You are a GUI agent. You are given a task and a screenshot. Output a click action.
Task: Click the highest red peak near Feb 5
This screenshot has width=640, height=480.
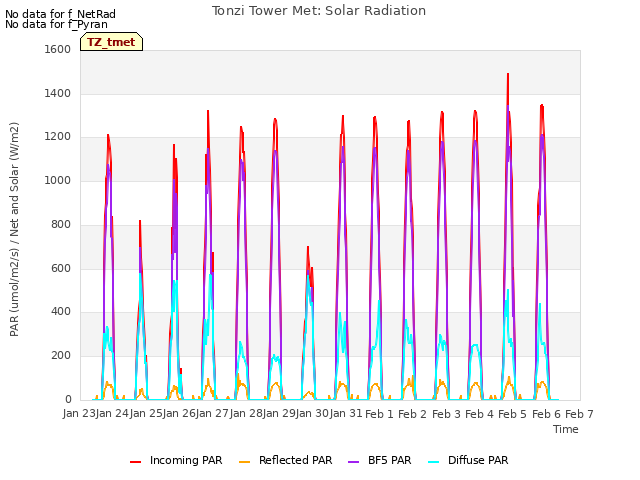(x=508, y=75)
